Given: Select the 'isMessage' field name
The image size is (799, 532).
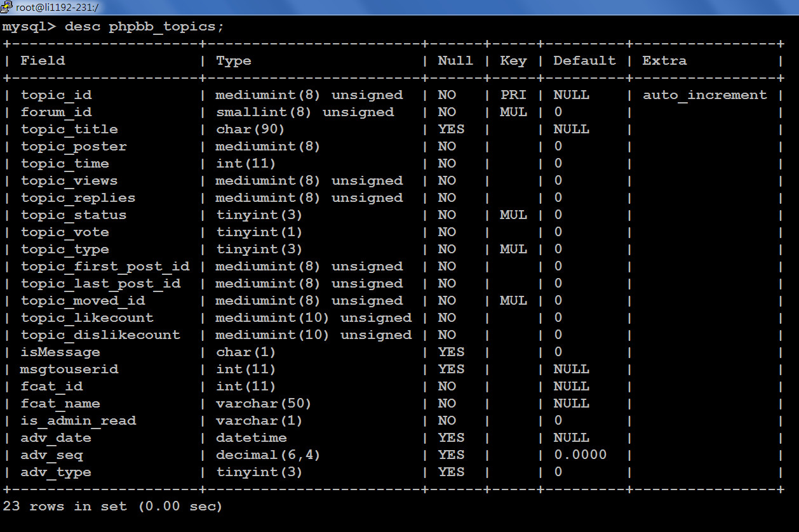Looking at the screenshot, I should tap(60, 352).
